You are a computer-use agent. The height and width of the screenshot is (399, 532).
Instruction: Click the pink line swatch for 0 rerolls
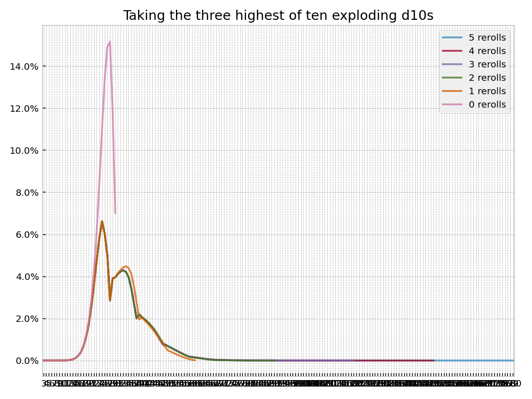[x=452, y=104]
